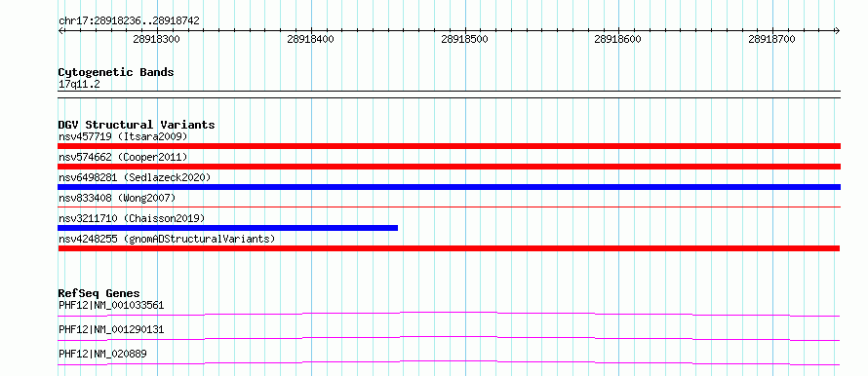Click the chr17:28918236..28918742 region label
868x376 pixels.
(x=129, y=21)
